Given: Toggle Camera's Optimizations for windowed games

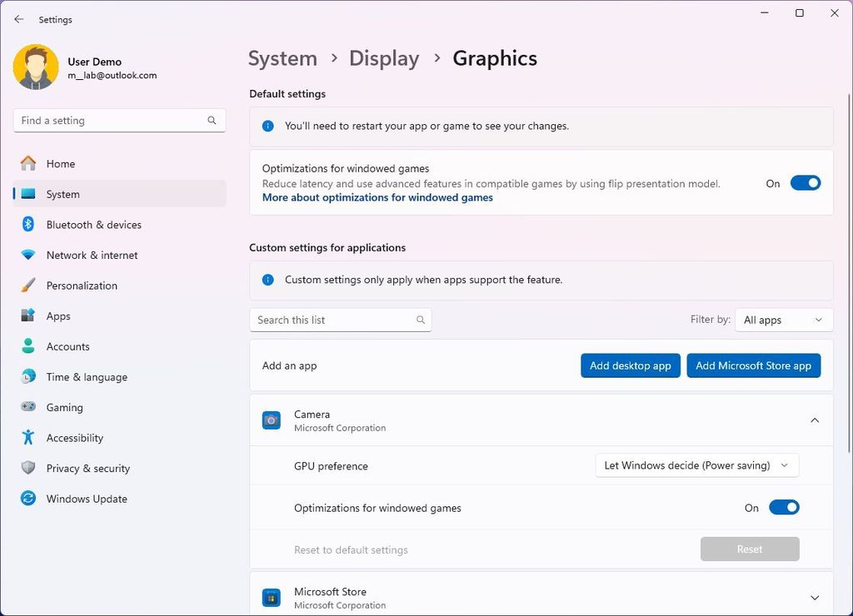Looking at the screenshot, I should [783, 507].
